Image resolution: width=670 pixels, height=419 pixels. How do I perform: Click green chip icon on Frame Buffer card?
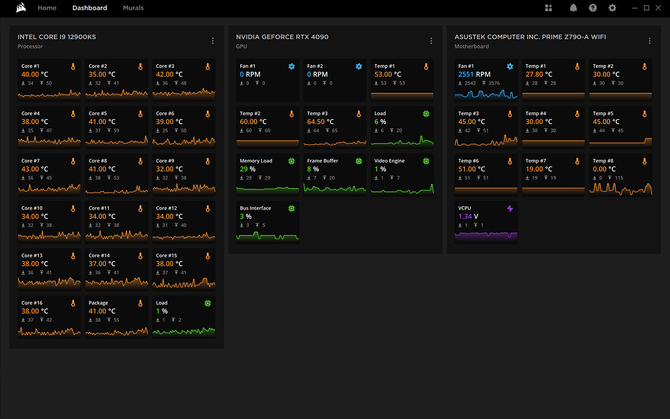click(359, 161)
